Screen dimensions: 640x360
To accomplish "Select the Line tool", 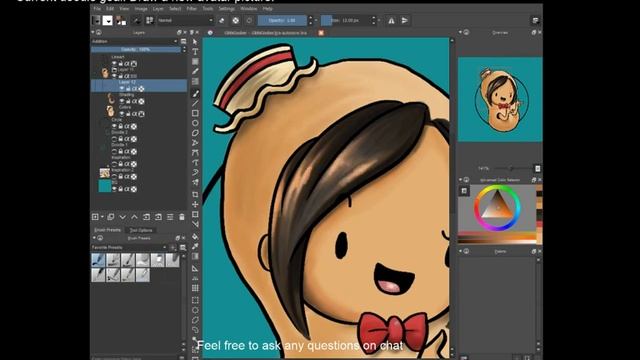I will click(x=195, y=103).
